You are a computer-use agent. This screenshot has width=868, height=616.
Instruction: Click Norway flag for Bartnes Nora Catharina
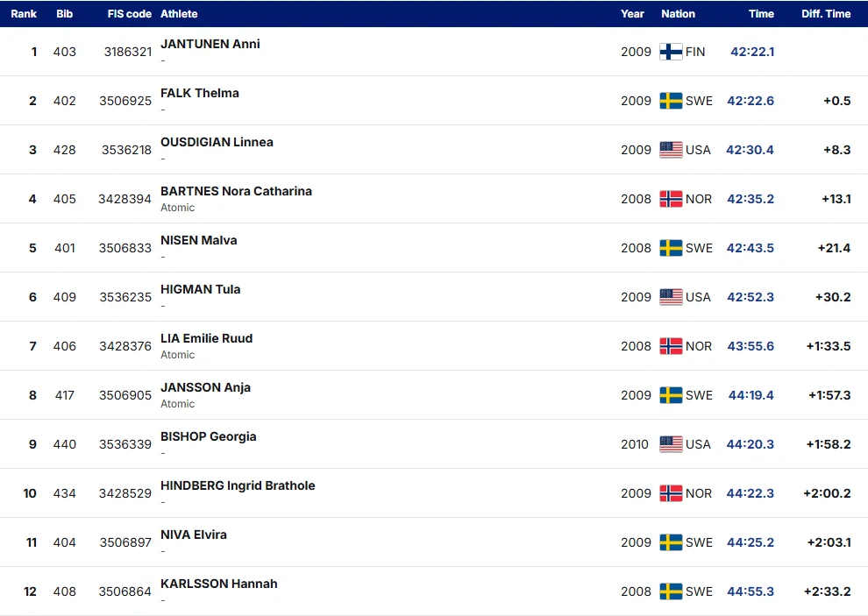[x=671, y=199]
